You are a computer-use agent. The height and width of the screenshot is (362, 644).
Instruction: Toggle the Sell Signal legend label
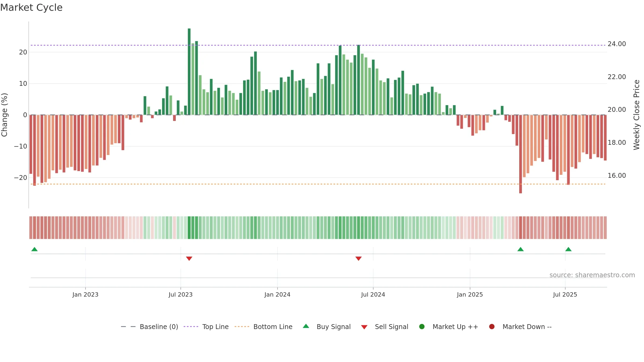391,327
